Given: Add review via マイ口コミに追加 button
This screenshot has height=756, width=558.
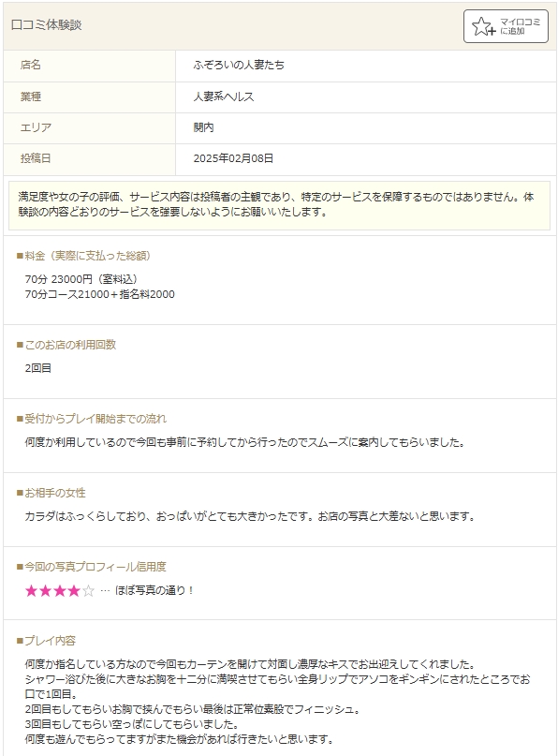Looking at the screenshot, I should point(506,26).
